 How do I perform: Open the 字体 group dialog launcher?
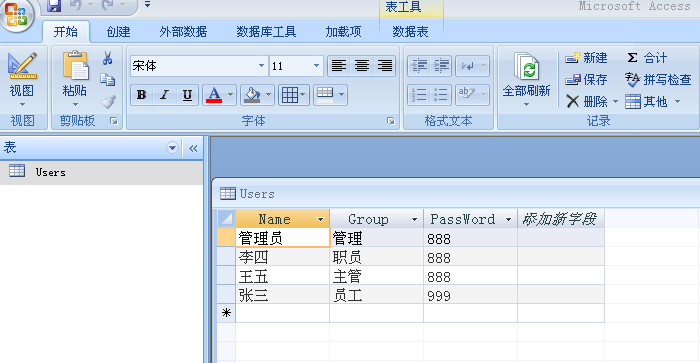pos(391,121)
